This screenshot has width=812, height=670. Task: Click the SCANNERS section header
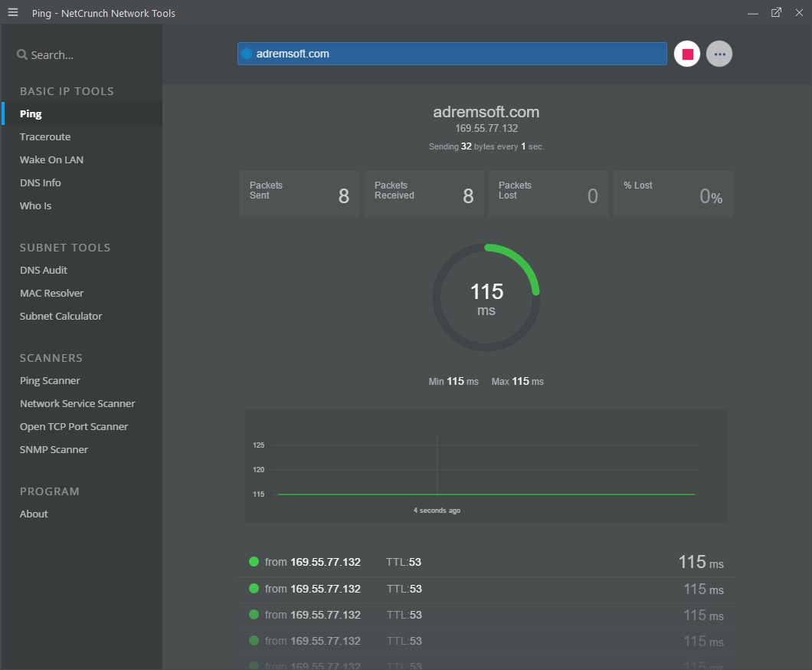(x=51, y=358)
